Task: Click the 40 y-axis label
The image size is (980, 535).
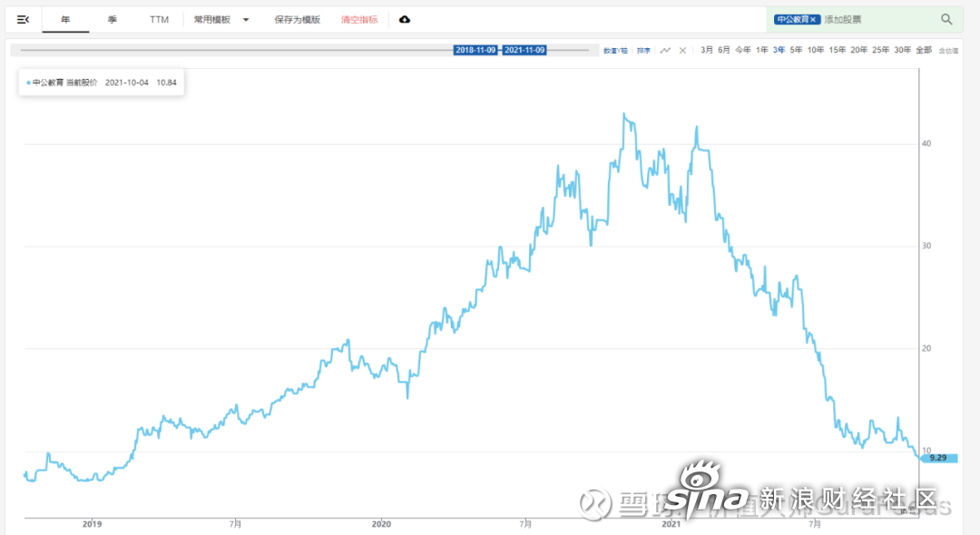Action: [926, 143]
